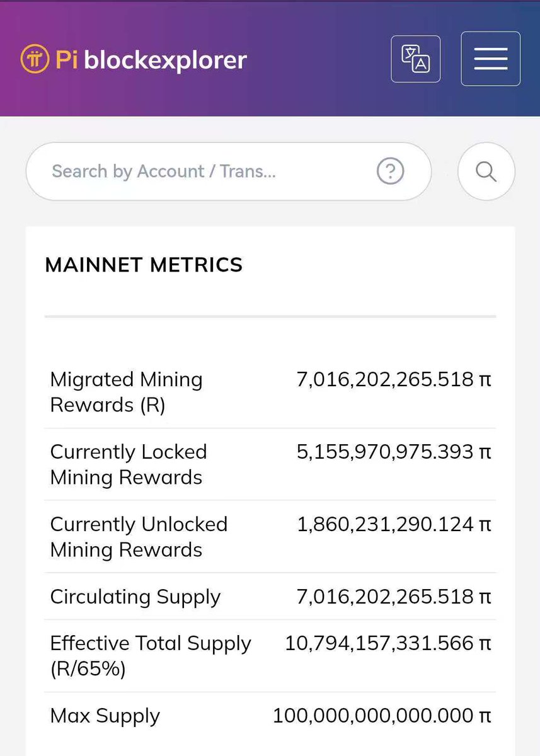Focus the Search by Account field
Image resolution: width=540 pixels, height=756 pixels.
click(229, 171)
